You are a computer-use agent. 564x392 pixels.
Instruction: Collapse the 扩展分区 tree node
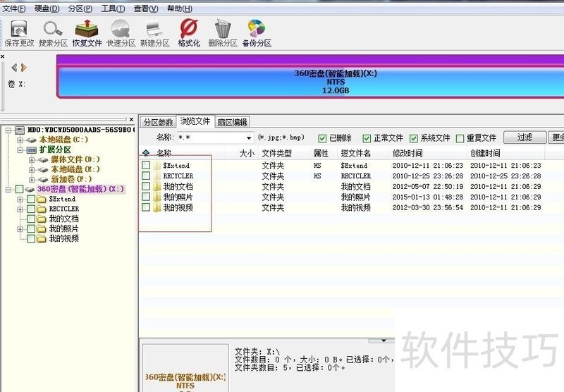(20, 150)
